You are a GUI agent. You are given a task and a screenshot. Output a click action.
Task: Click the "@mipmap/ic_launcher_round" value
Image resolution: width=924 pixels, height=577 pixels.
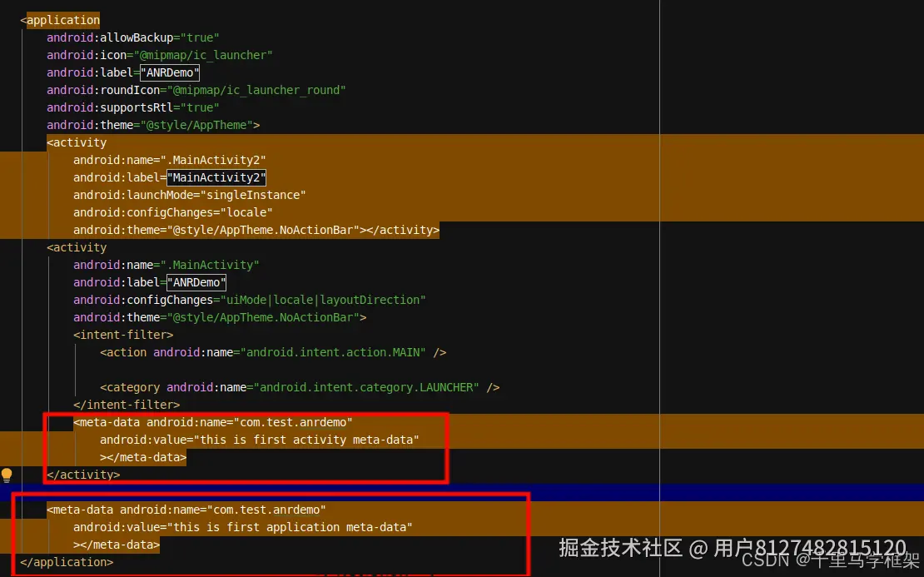point(256,90)
